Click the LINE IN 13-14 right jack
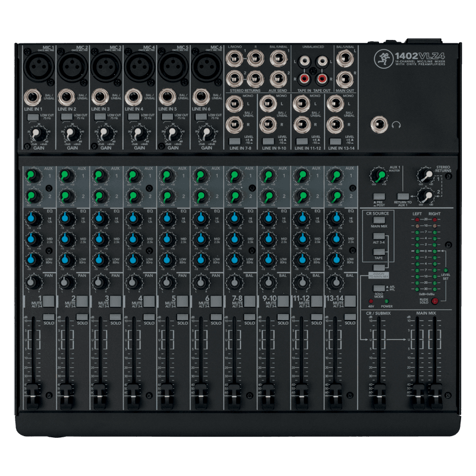This screenshot has width=476, height=476. pyautogui.click(x=335, y=125)
